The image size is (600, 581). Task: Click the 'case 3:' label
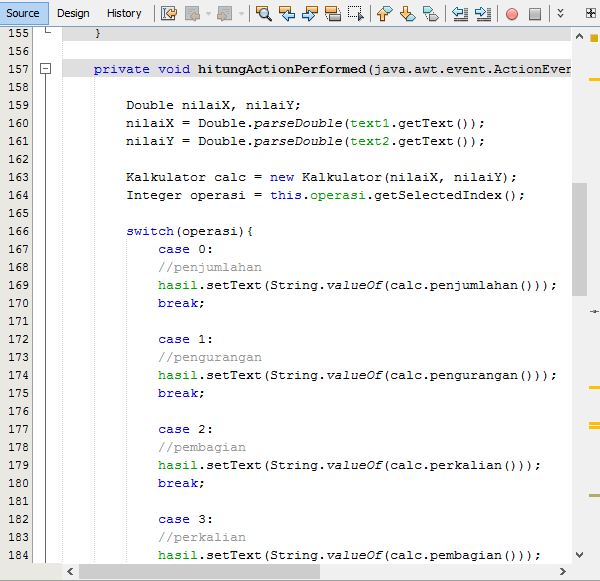click(x=185, y=519)
